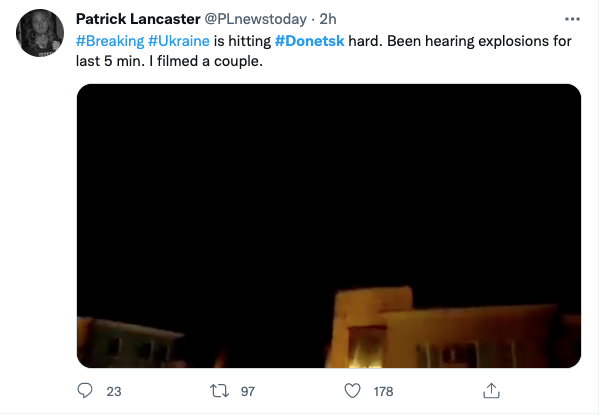Screen dimensions: 602x416
Task: Click the like count 178
Action: pos(383,392)
